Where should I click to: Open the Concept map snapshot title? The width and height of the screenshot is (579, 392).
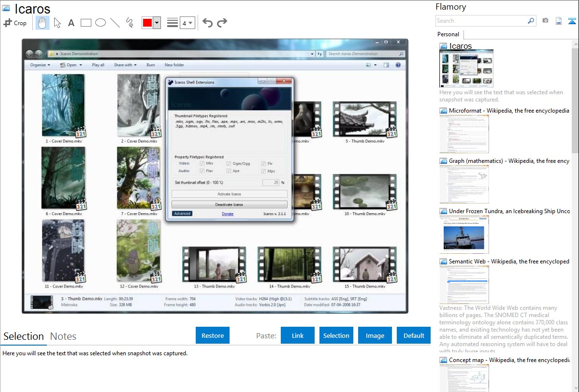509,360
